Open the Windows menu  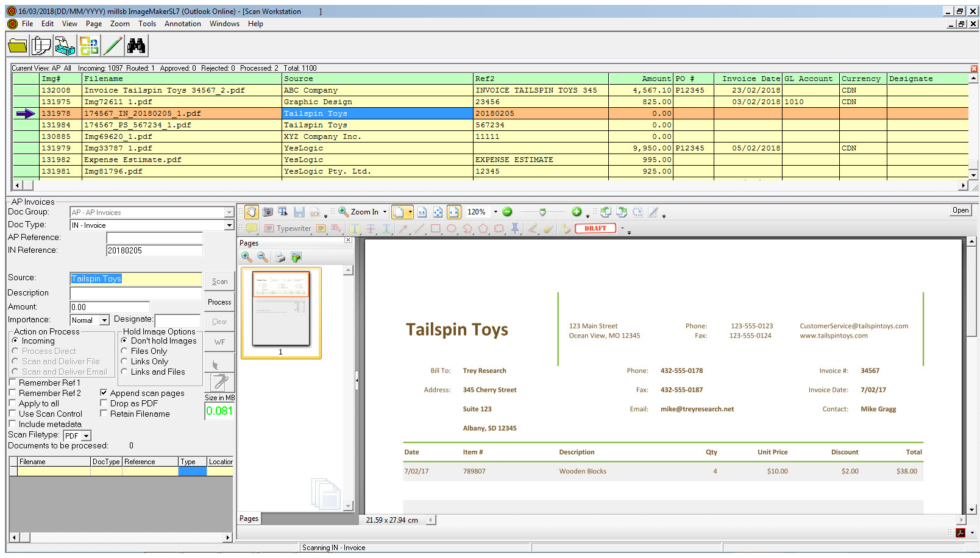point(224,24)
